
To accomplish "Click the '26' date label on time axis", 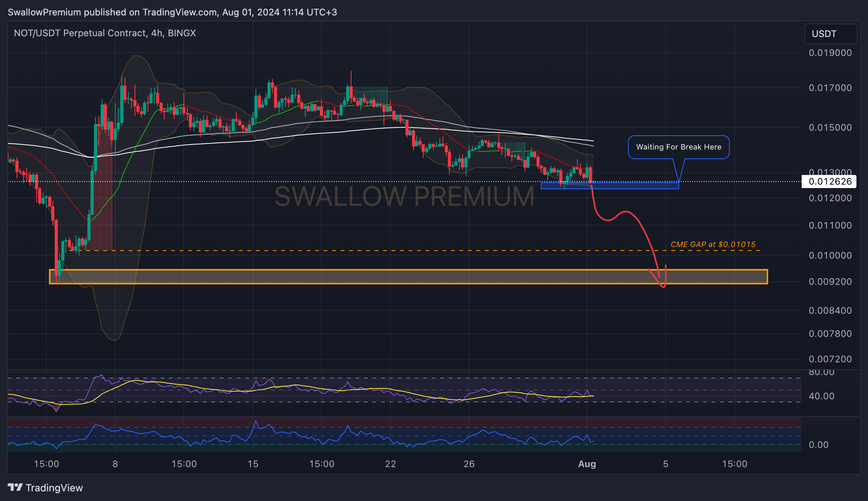I will point(469,464).
